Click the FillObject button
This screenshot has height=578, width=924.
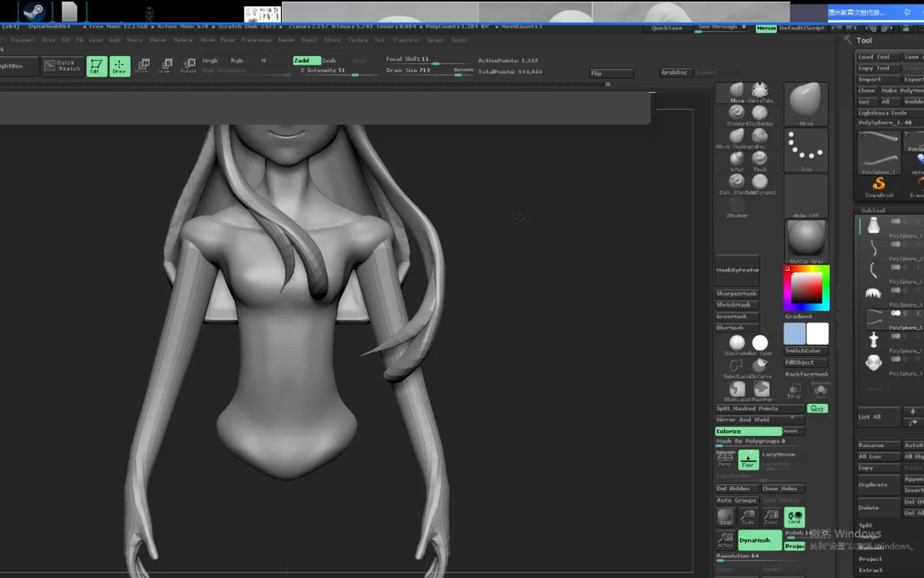(x=805, y=362)
